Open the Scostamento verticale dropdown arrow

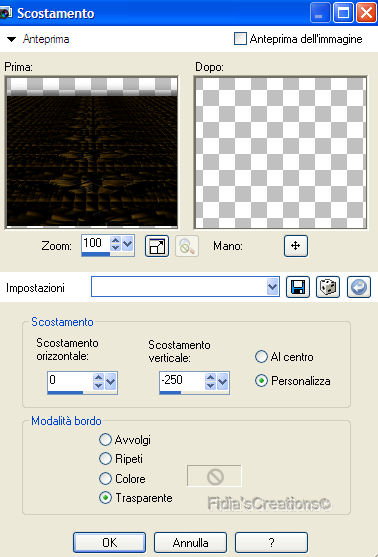pyautogui.click(x=222, y=382)
